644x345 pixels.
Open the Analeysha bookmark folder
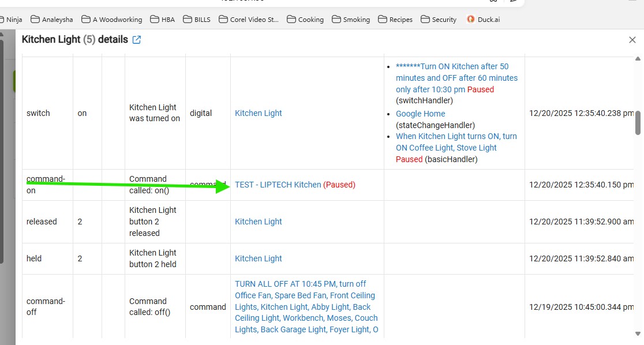pyautogui.click(x=51, y=20)
